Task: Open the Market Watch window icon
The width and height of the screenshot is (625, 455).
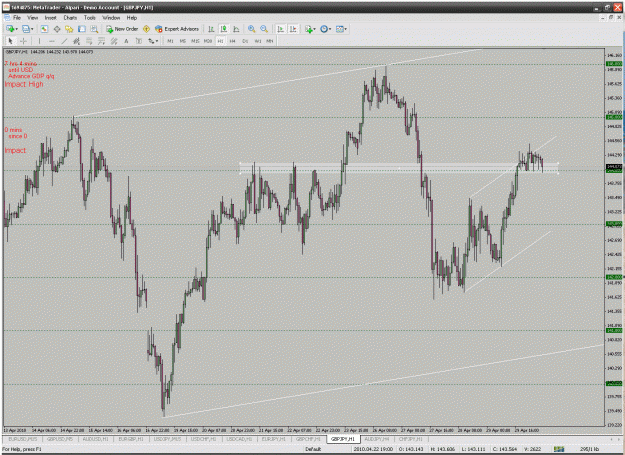Action: tap(44, 29)
